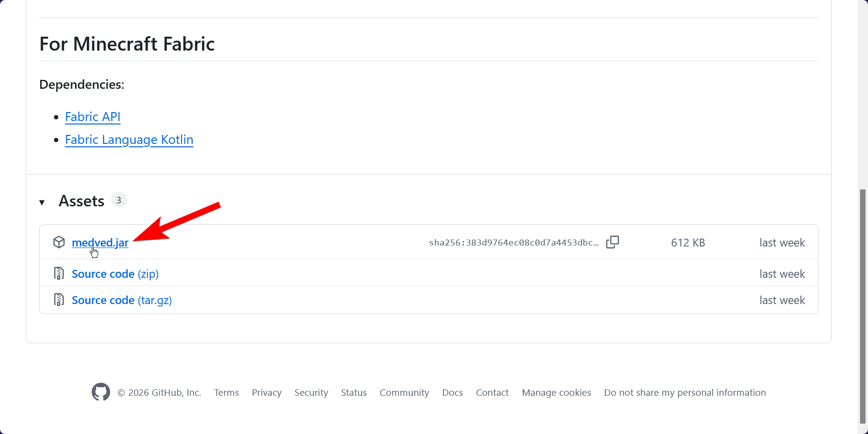
Task: Open the GitHub logo in footer
Action: point(101,392)
